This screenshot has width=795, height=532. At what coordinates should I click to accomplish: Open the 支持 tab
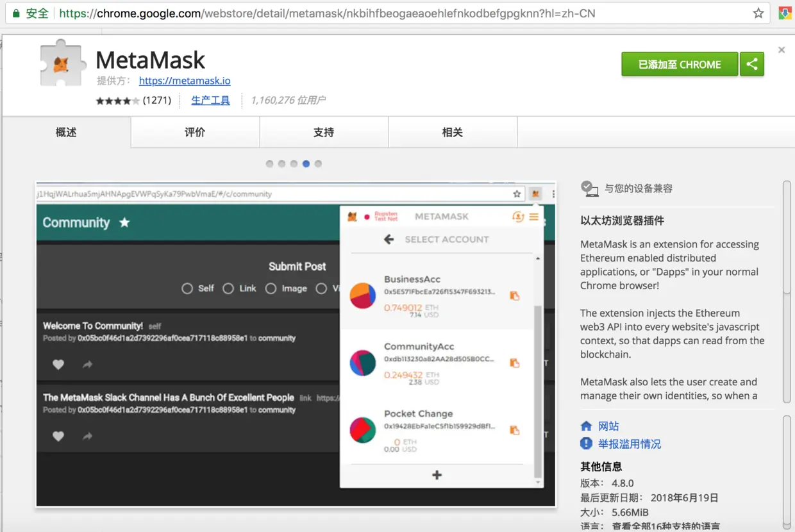pos(324,132)
